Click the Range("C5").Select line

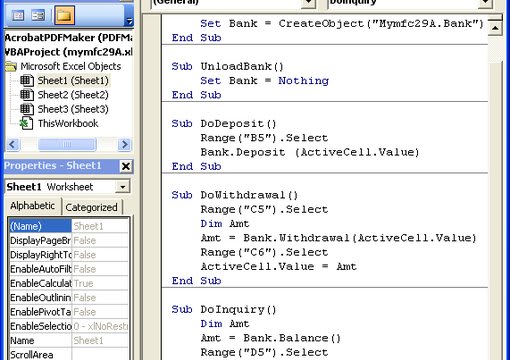[x=264, y=209]
